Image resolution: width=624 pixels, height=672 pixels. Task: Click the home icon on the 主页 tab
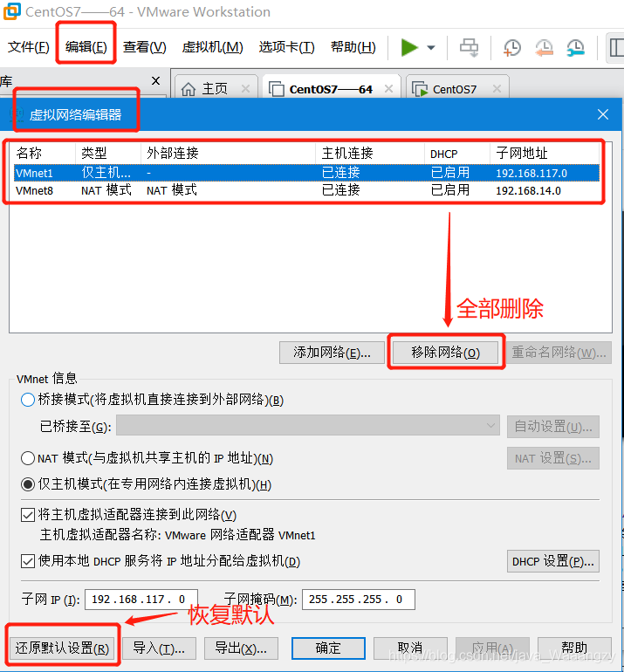[x=189, y=89]
